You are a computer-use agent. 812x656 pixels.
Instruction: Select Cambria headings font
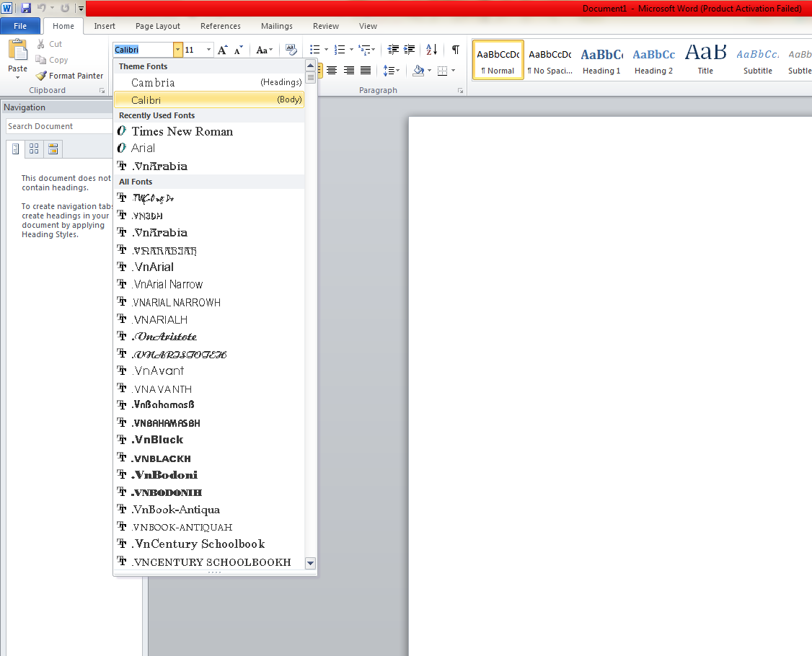click(208, 82)
